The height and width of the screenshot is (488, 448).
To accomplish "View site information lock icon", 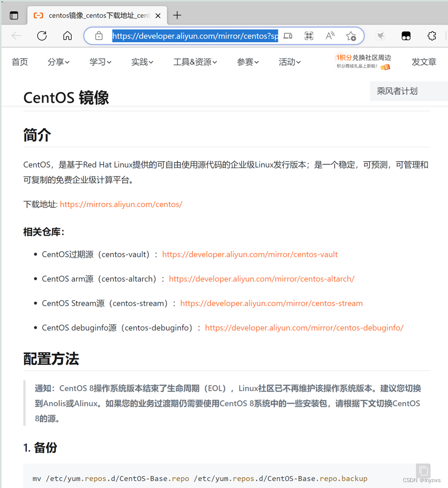I will point(99,36).
